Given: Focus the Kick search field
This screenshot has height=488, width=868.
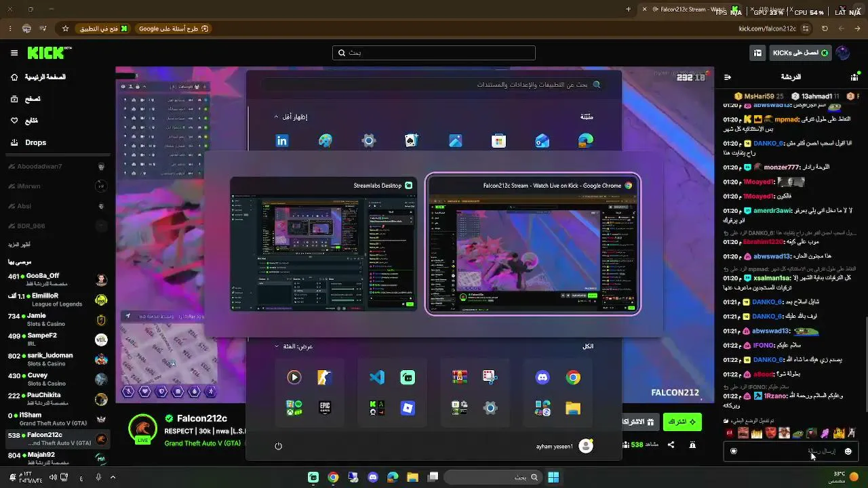Looking at the screenshot, I should [x=434, y=53].
